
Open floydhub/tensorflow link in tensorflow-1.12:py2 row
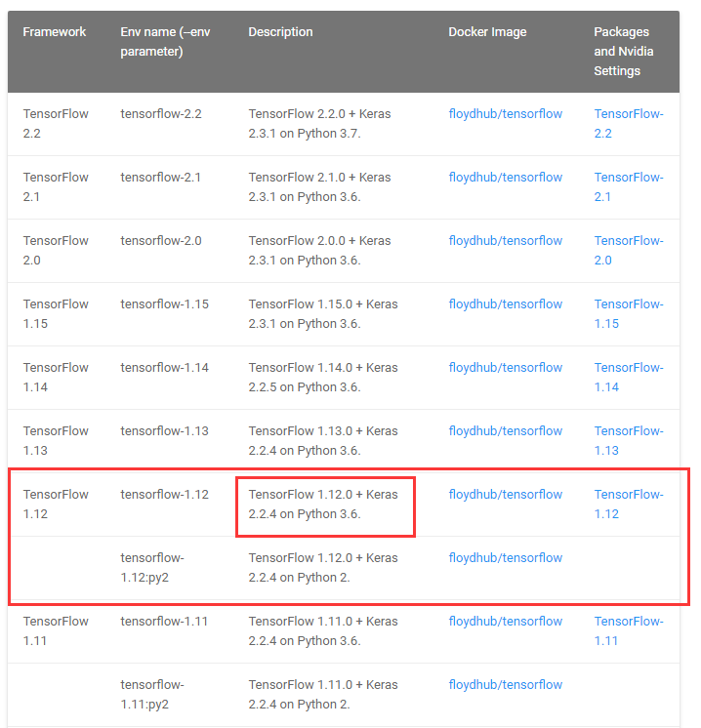click(x=506, y=558)
